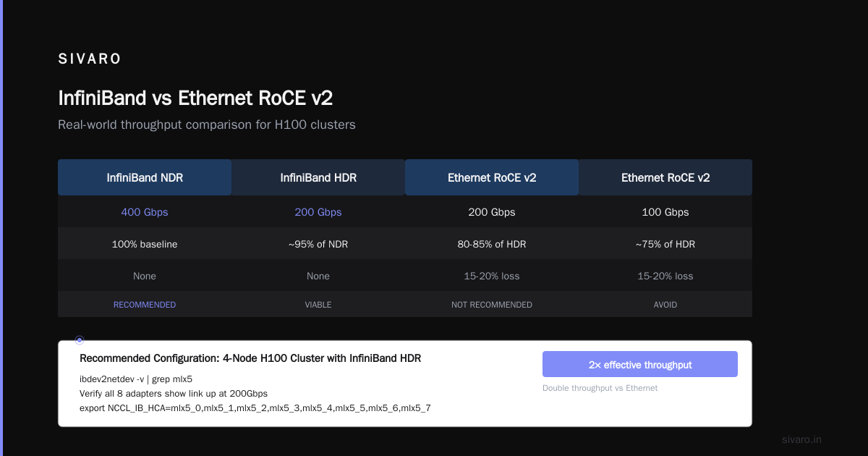This screenshot has width=868, height=456.
Task: Click the RECOMMENDED label under InfiniBand NDR
Action: [145, 305]
